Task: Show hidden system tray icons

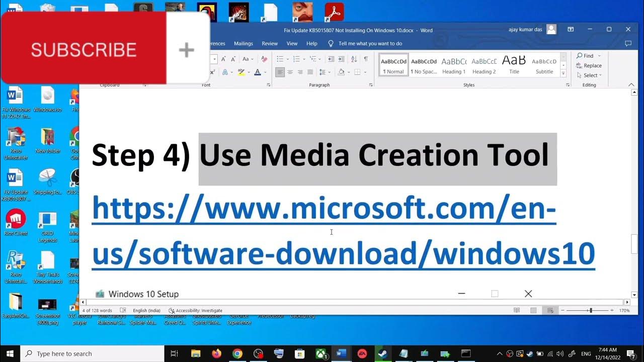Action: [x=499, y=353]
